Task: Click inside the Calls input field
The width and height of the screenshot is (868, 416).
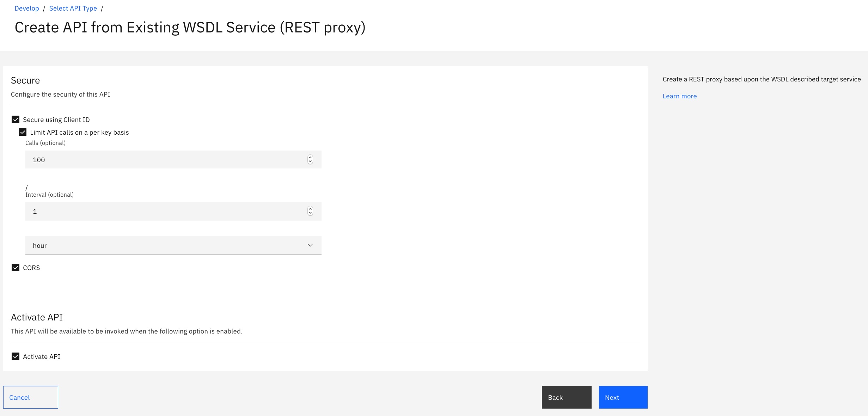Action: tap(141, 160)
